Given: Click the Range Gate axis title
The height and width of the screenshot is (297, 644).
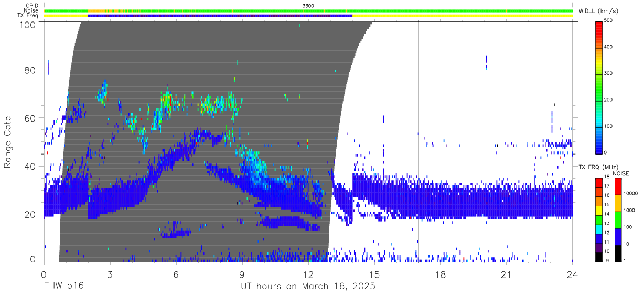Looking at the screenshot, I should coord(8,142).
